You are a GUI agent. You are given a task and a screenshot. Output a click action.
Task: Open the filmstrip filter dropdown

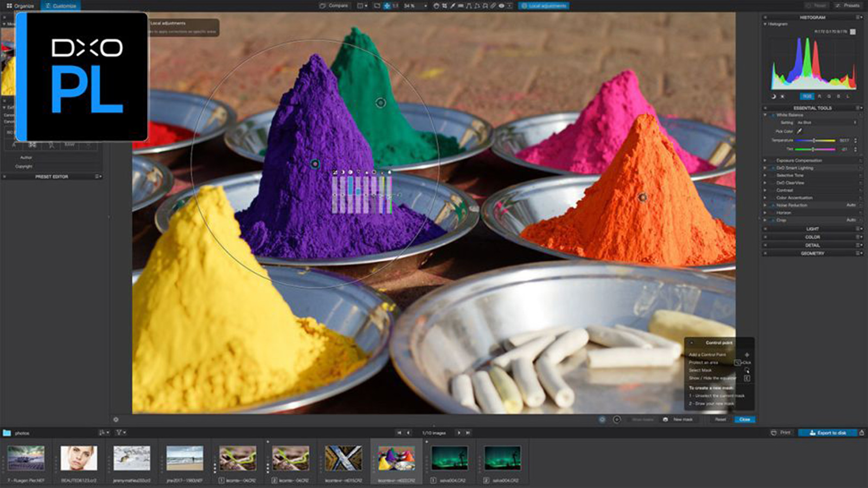click(121, 433)
